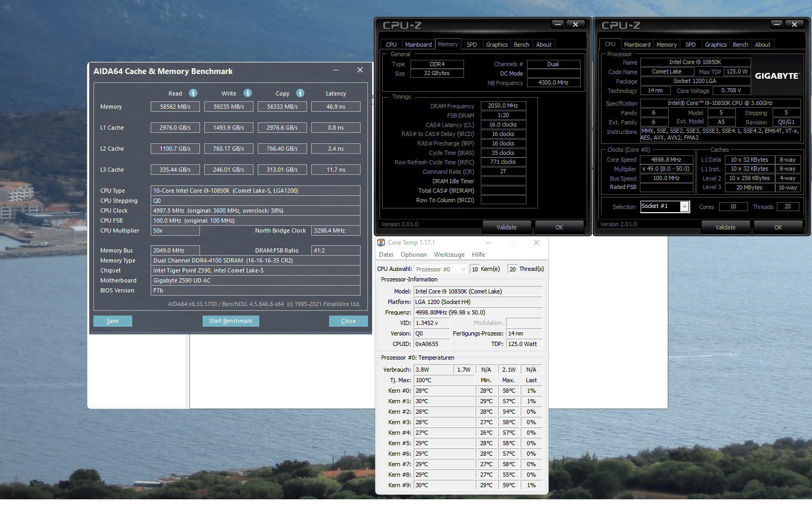Screen dimensions: 812x525
Task: Minimize the Core Temp window
Action: pyautogui.click(x=489, y=243)
